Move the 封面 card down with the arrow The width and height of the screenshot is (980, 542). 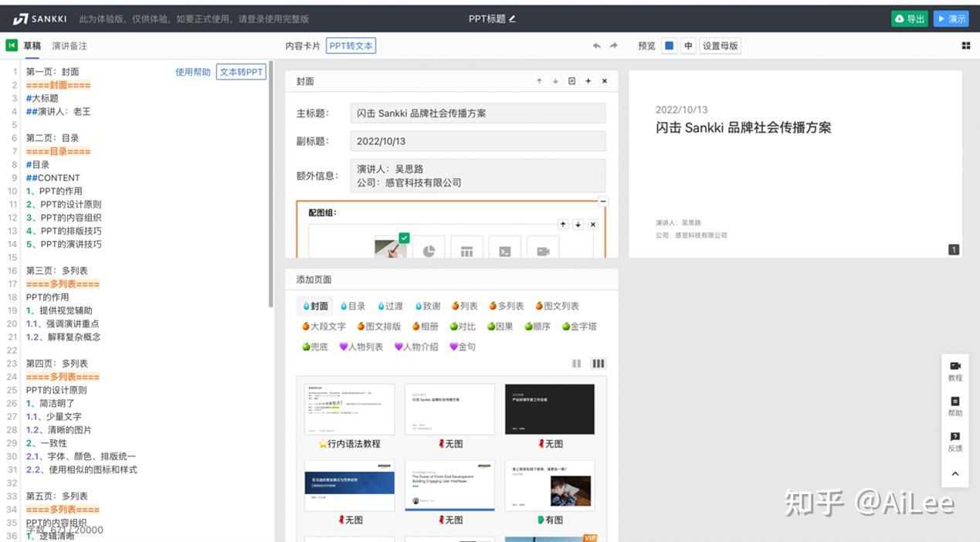[x=555, y=81]
